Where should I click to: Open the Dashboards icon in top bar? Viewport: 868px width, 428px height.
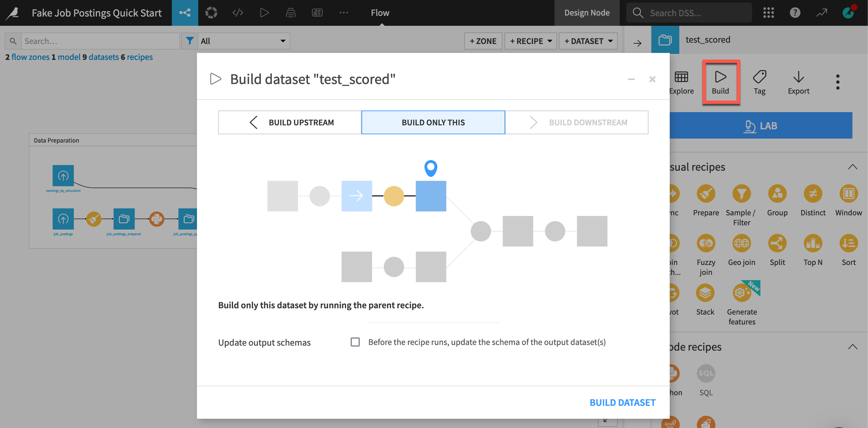(x=317, y=13)
